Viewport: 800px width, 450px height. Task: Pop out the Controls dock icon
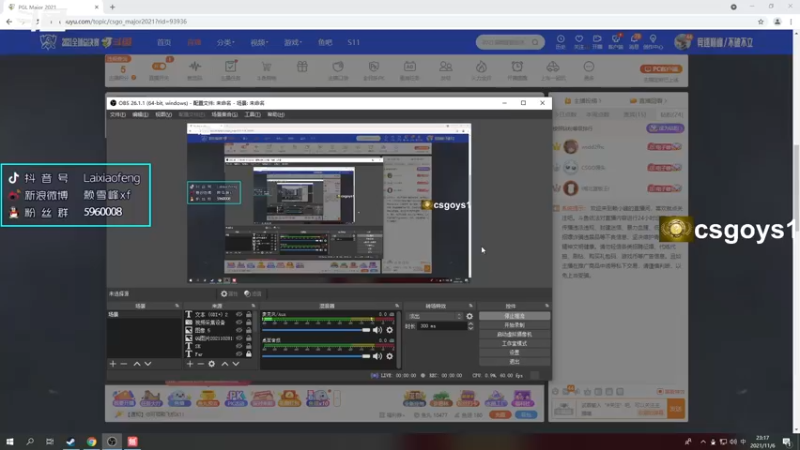tap(547, 306)
